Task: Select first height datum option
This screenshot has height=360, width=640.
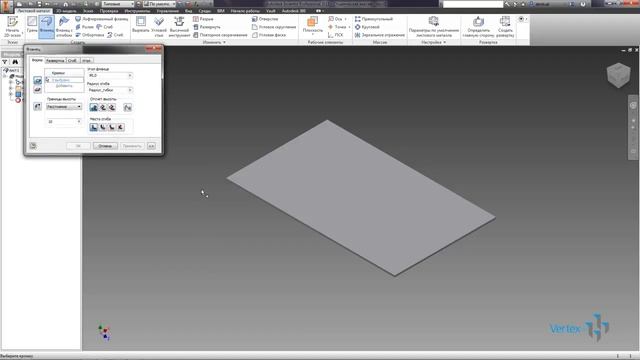Action: coord(94,107)
